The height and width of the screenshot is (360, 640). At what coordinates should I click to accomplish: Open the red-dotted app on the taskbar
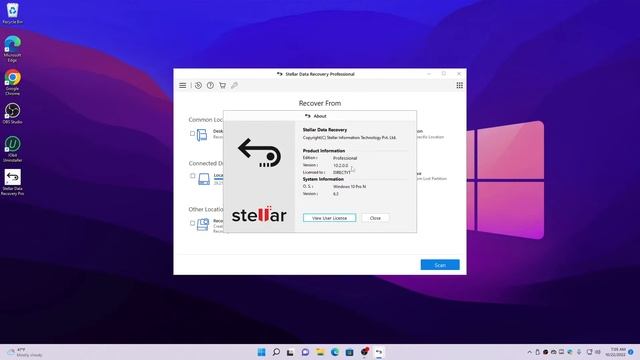click(x=364, y=352)
